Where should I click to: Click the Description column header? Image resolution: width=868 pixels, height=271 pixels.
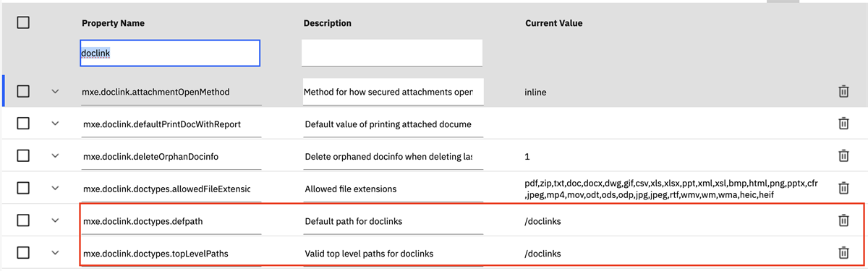(x=327, y=23)
